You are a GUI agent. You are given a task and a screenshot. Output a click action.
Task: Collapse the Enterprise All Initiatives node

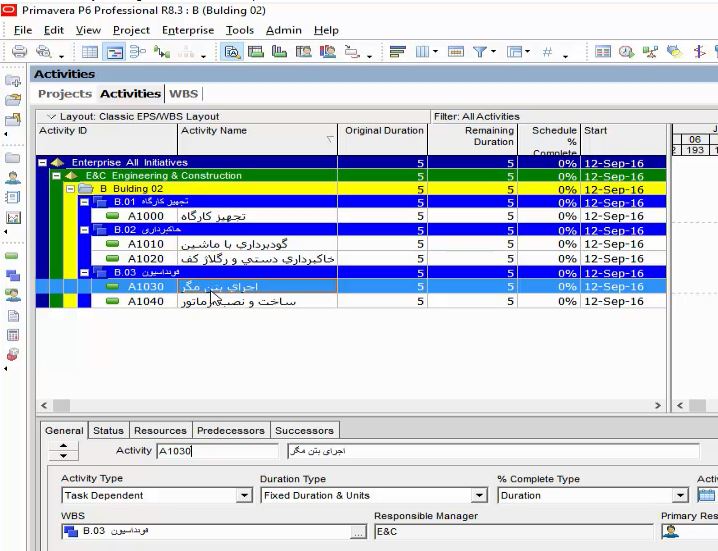[x=43, y=163]
